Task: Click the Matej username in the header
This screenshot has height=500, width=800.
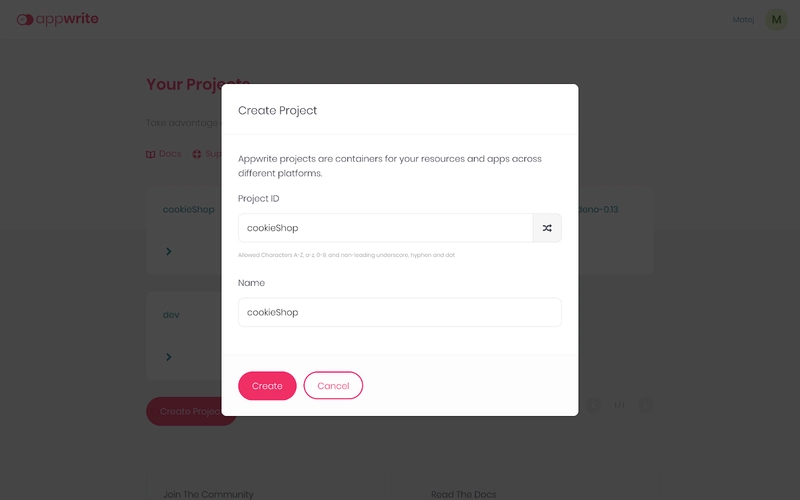Action: 745,19
